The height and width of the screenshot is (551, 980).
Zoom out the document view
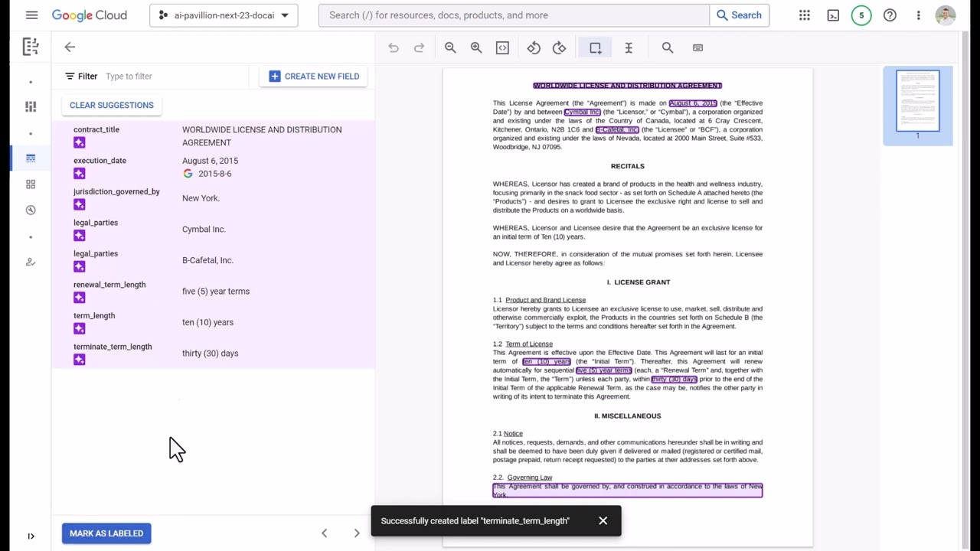pyautogui.click(x=450, y=47)
